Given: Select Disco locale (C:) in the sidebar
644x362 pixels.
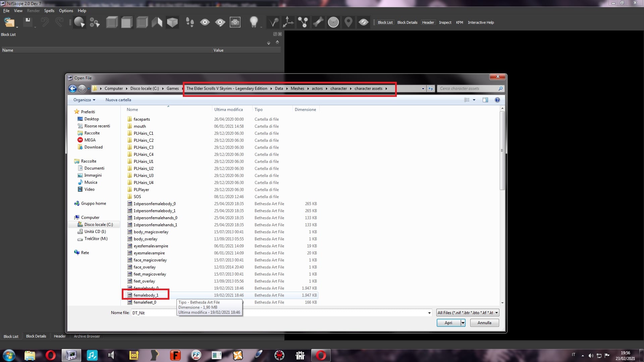Looking at the screenshot, I should click(98, 225).
